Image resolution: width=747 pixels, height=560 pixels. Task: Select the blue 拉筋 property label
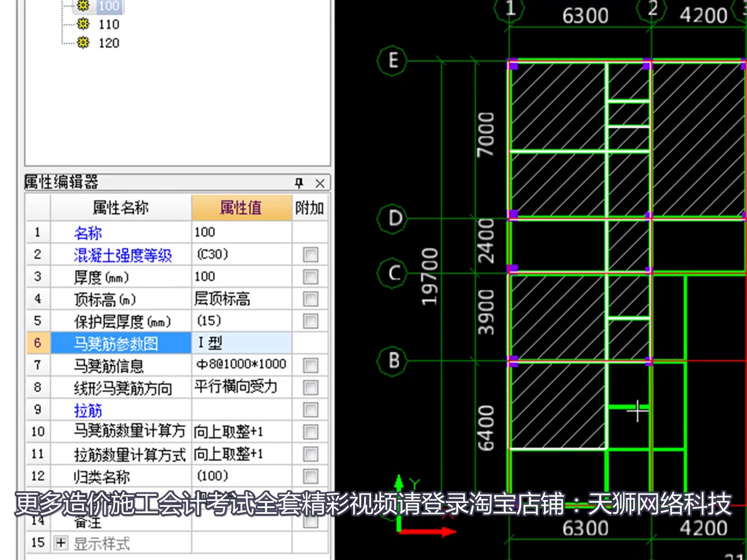pyautogui.click(x=88, y=411)
